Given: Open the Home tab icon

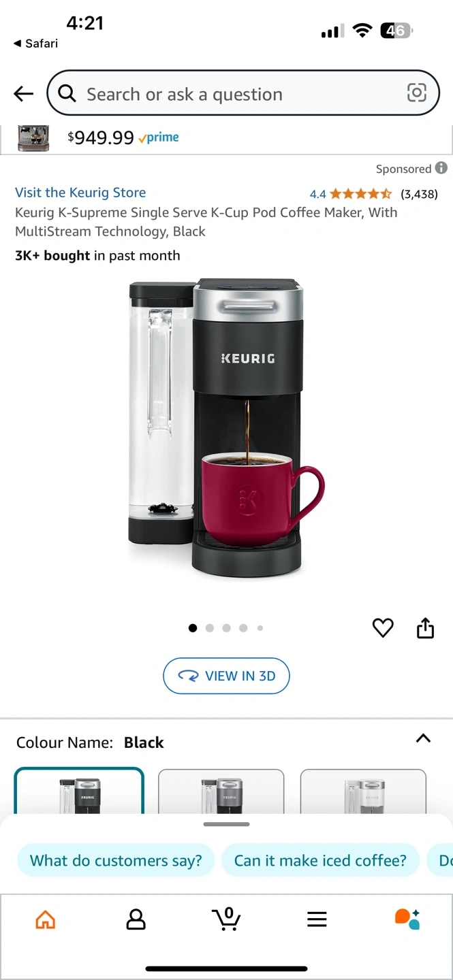Looking at the screenshot, I should (x=45, y=919).
